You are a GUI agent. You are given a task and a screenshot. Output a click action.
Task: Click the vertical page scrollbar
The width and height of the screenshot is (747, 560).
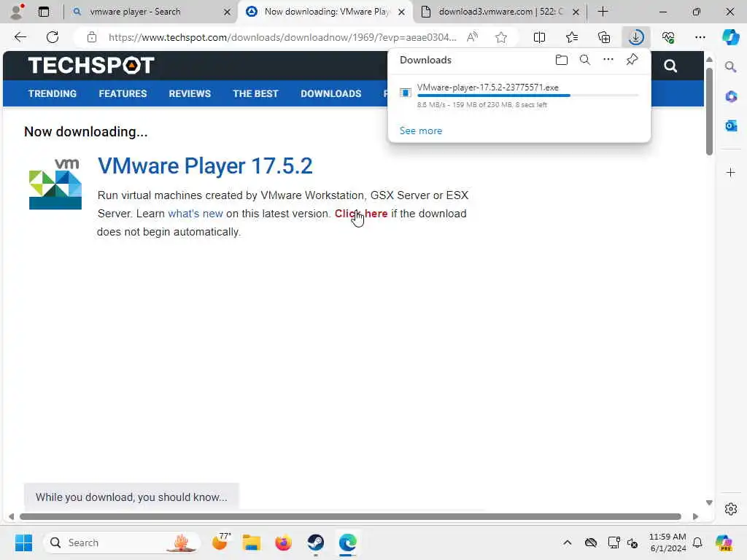[x=709, y=112]
